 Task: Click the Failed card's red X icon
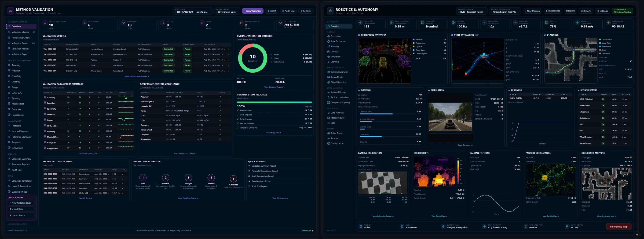click(x=202, y=23)
